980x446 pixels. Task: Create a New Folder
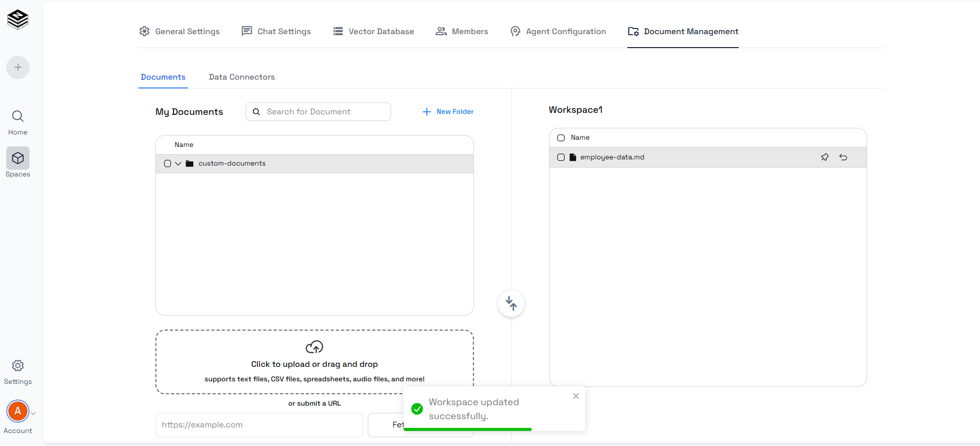[448, 112]
